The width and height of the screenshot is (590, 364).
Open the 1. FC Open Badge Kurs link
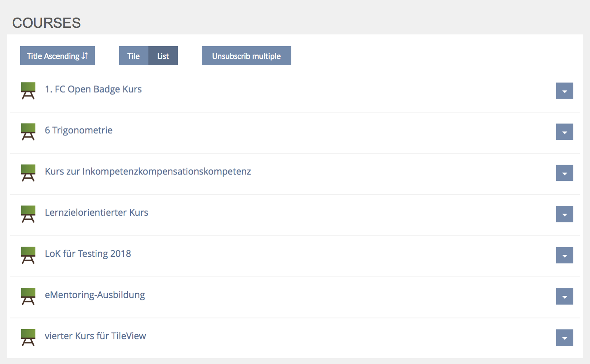coord(93,89)
